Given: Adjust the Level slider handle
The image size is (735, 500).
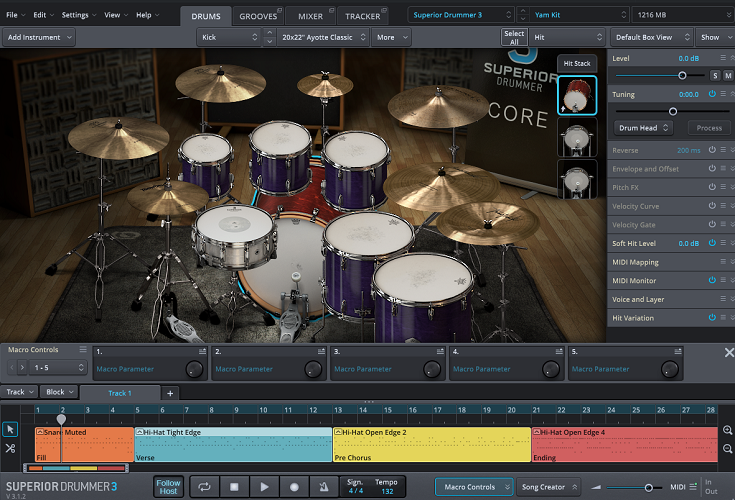Looking at the screenshot, I should [682, 75].
